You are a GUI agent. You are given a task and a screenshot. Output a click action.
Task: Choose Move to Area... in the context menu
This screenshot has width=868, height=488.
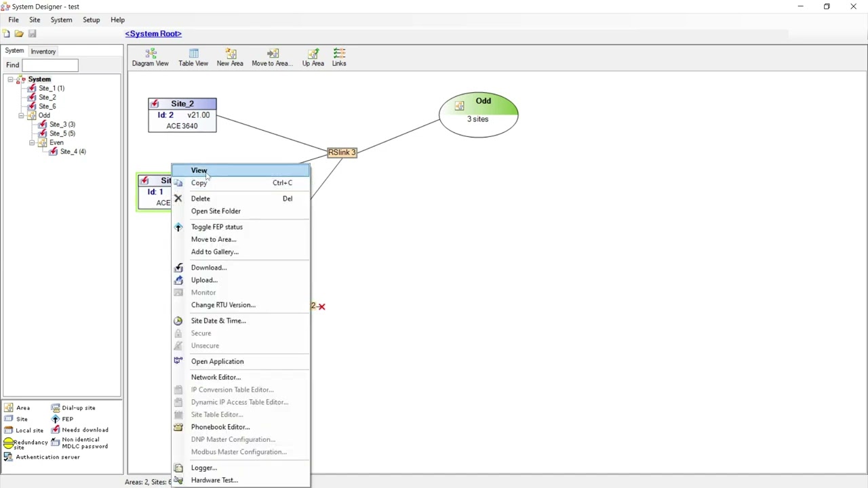click(x=241, y=239)
